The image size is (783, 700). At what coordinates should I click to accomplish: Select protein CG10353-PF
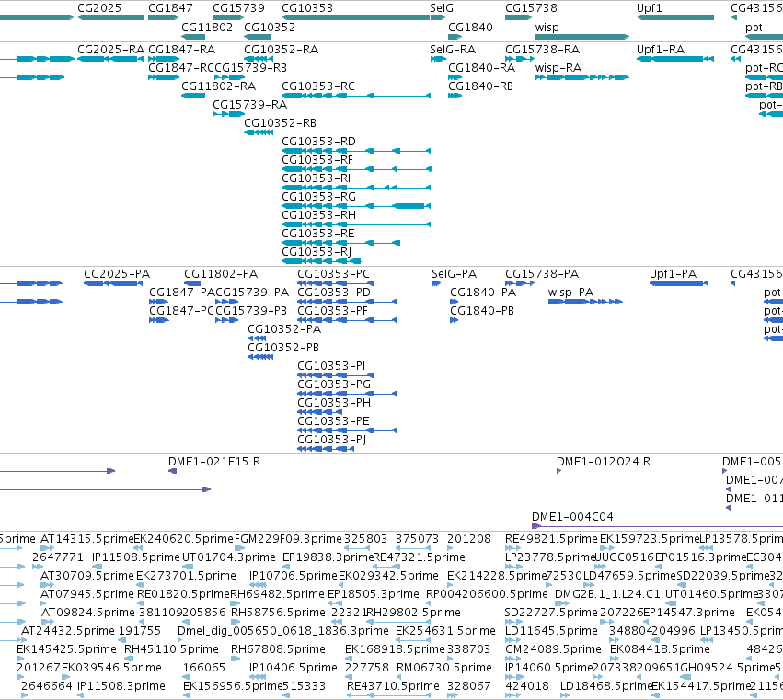click(332, 311)
